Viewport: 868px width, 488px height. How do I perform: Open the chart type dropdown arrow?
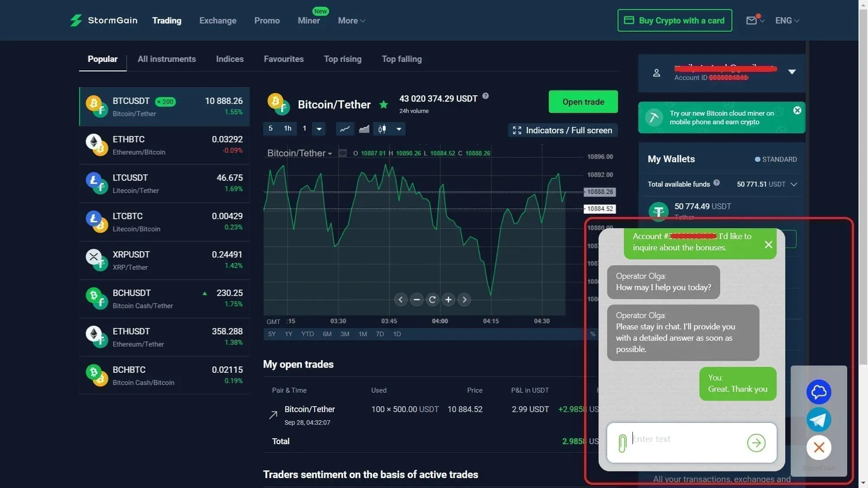tap(399, 129)
